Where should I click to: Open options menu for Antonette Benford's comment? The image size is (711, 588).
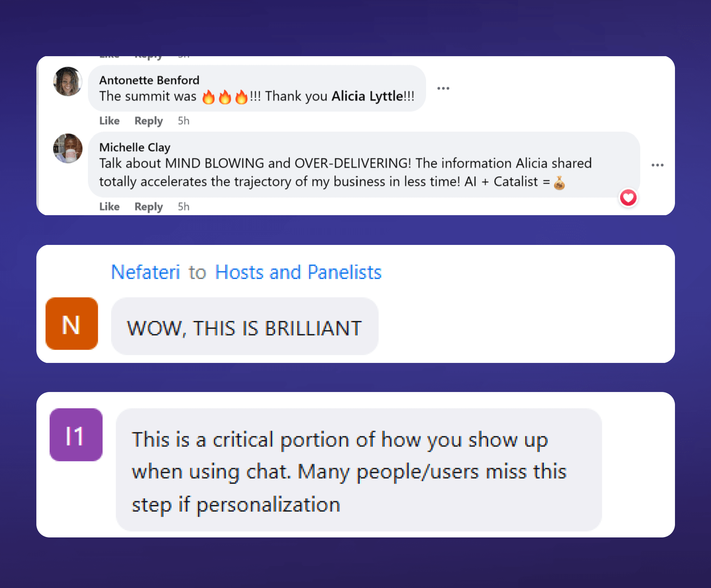point(443,88)
